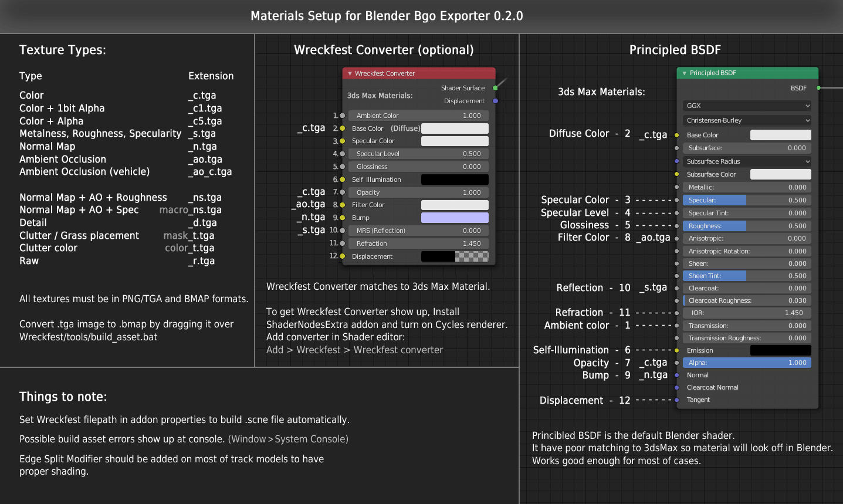Click the IOR 1.450 value field

pos(747,313)
